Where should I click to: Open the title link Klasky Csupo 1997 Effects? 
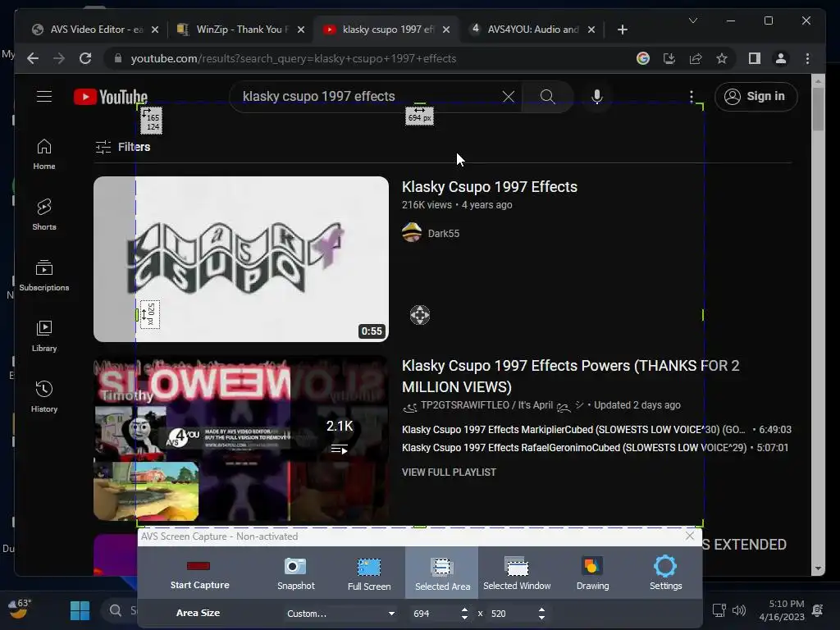point(490,187)
